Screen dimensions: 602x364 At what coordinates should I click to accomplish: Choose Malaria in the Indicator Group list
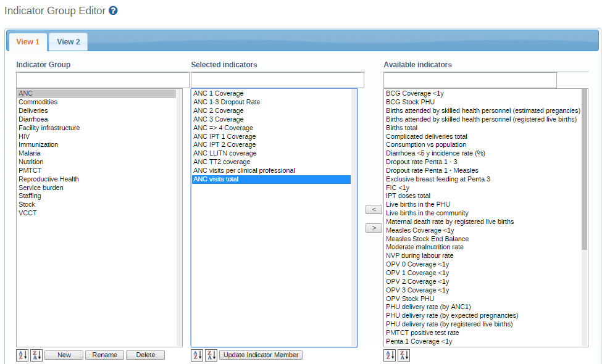pyautogui.click(x=30, y=154)
